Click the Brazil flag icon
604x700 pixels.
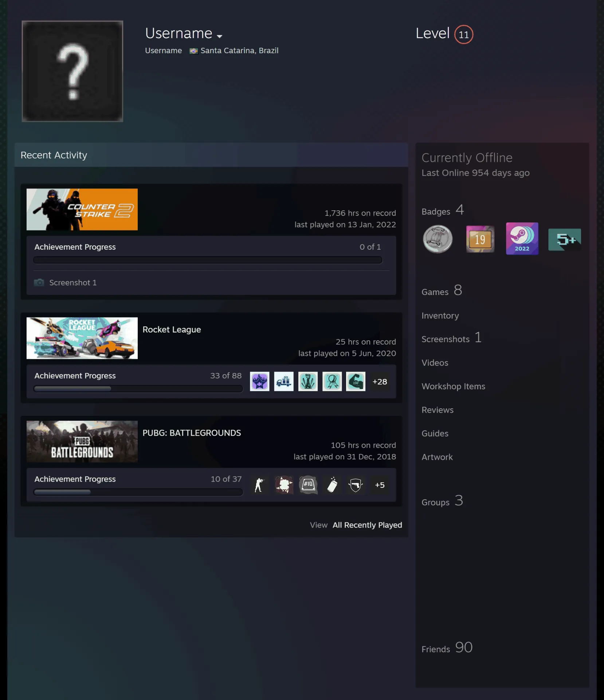click(194, 51)
